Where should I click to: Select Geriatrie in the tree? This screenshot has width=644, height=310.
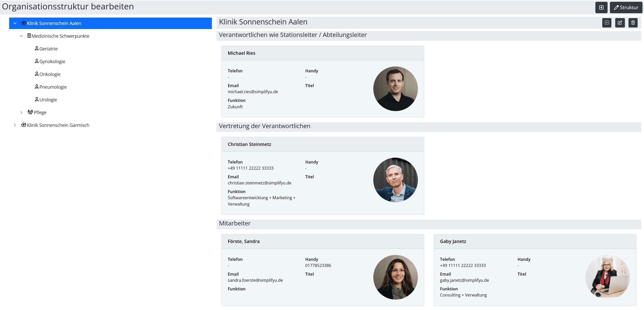[48, 49]
